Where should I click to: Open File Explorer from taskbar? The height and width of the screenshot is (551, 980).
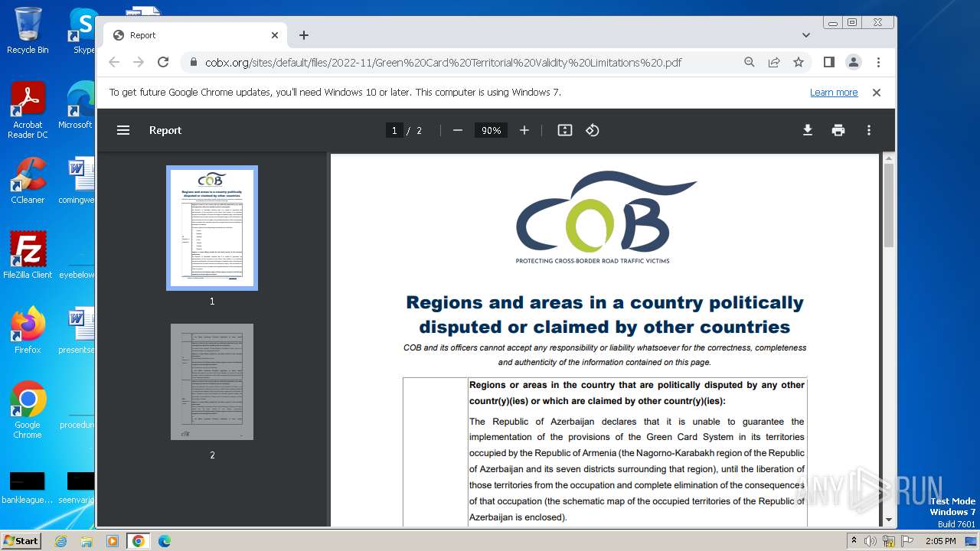pyautogui.click(x=87, y=541)
